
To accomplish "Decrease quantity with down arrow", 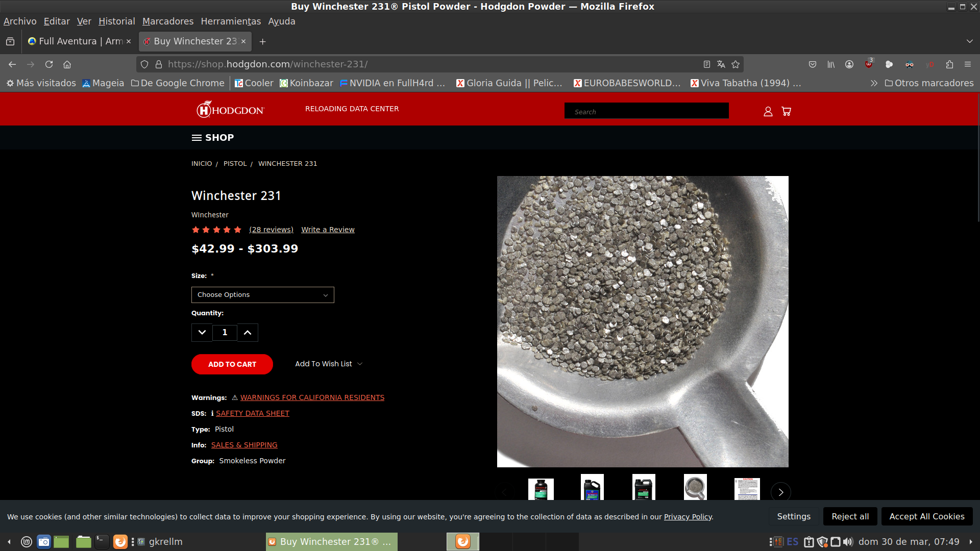I will click(202, 333).
